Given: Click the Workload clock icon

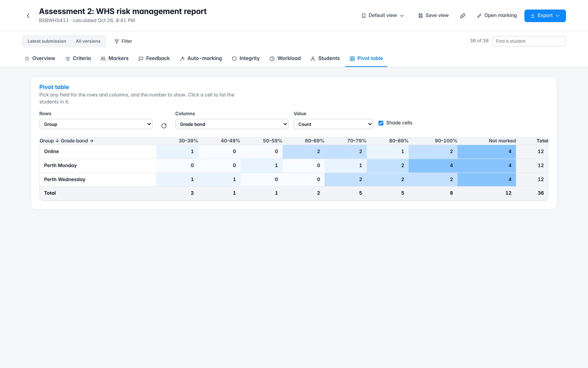Looking at the screenshot, I should [272, 59].
